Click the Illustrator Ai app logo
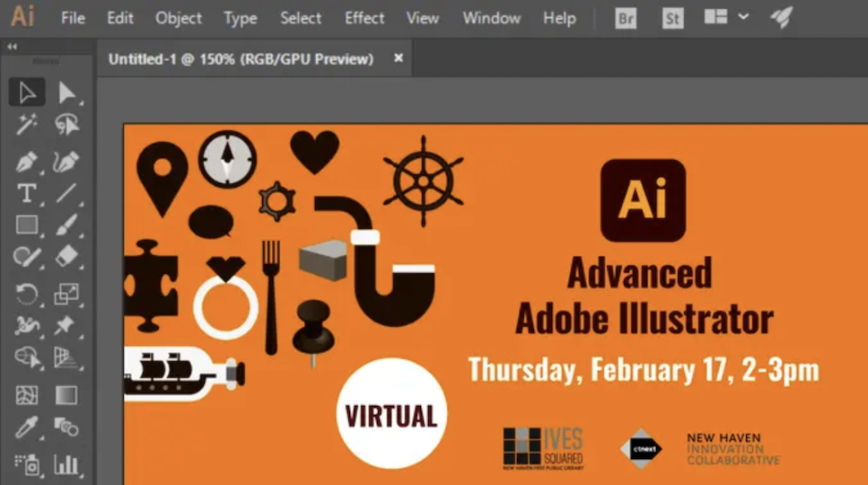The width and height of the screenshot is (868, 485). 22,16
